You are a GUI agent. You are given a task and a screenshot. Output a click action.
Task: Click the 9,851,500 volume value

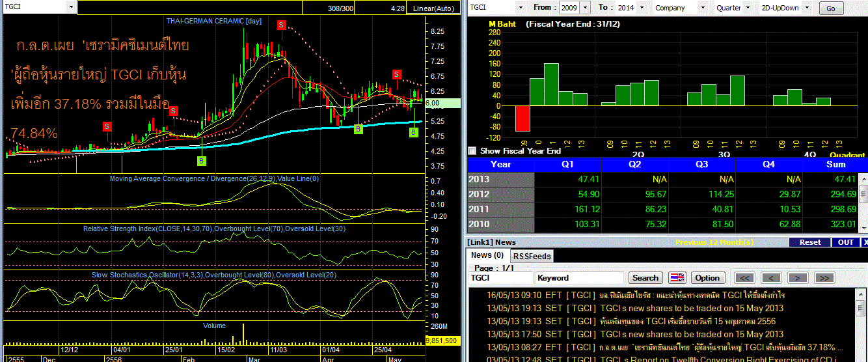pos(441,341)
